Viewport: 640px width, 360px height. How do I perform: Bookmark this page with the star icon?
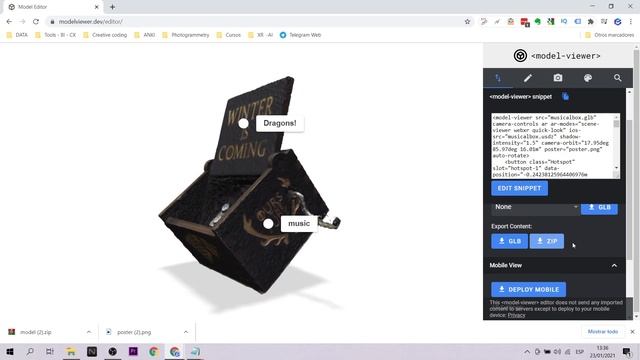467,22
